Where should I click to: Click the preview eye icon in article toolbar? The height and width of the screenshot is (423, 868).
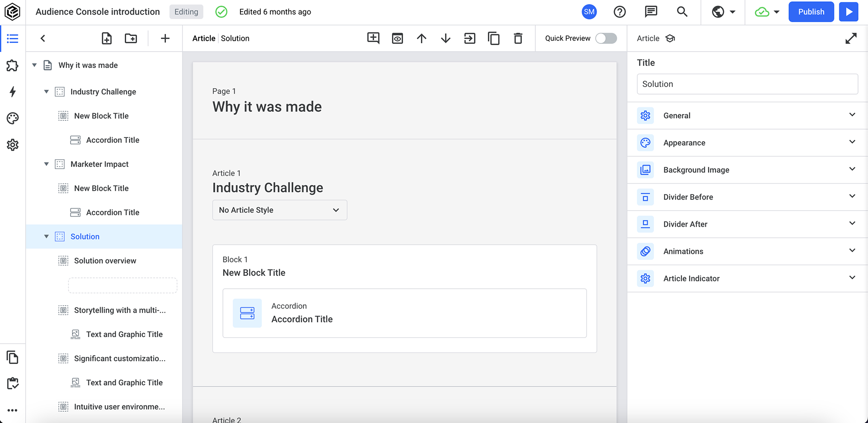(397, 38)
